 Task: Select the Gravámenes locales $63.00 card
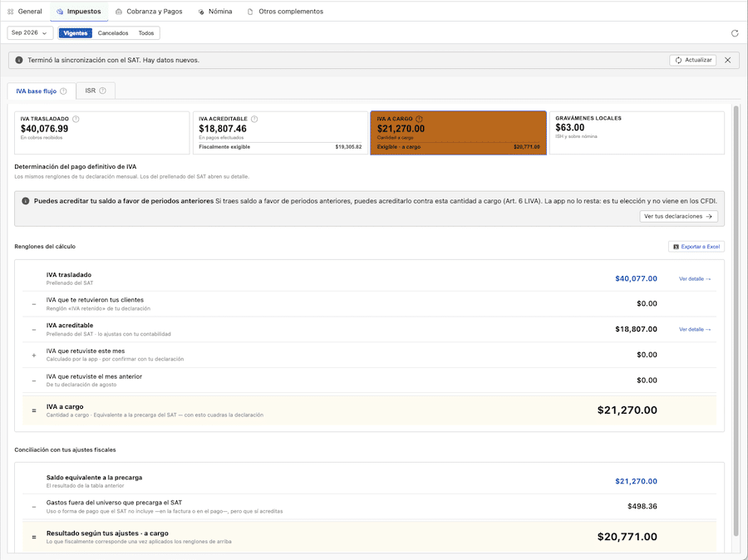pos(637,133)
